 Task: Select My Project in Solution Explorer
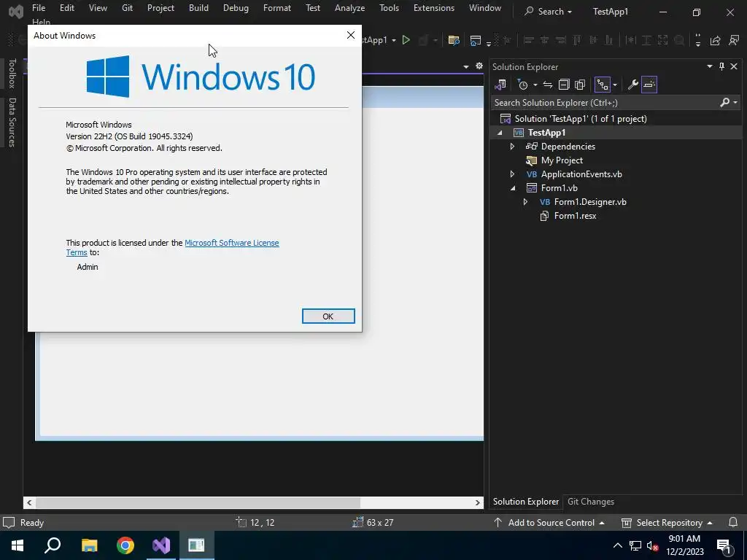(x=562, y=160)
